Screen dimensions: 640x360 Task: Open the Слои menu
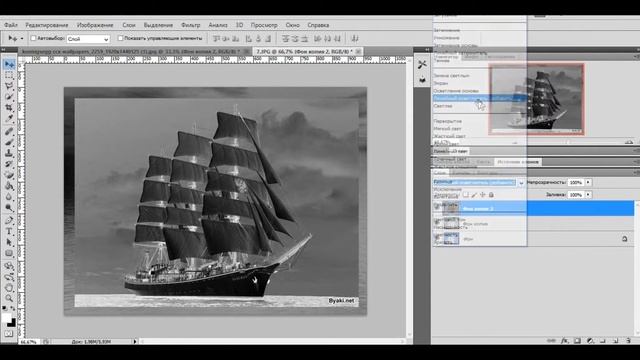click(129, 25)
